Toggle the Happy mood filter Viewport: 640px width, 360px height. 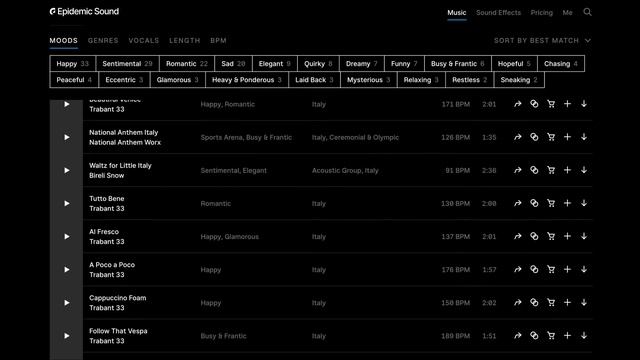click(x=73, y=64)
